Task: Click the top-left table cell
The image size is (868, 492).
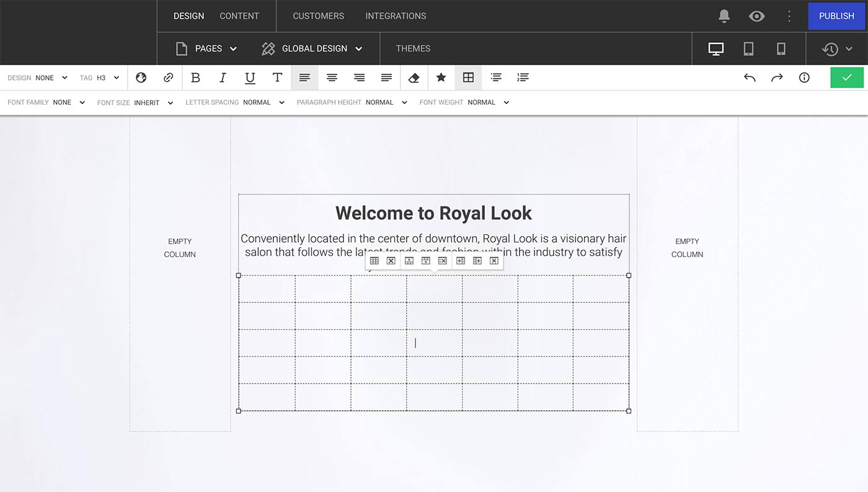Action: coord(267,289)
